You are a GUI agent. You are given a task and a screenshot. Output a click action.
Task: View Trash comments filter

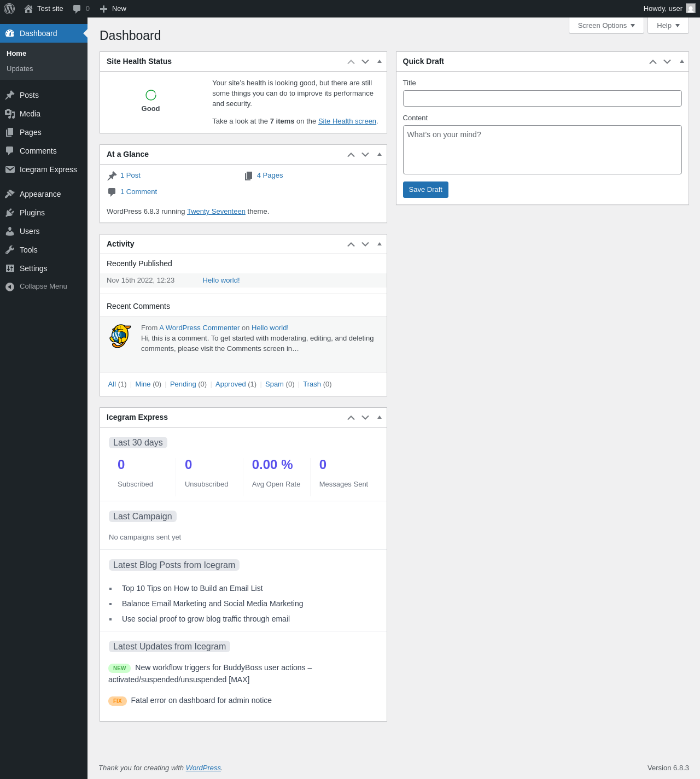click(312, 384)
